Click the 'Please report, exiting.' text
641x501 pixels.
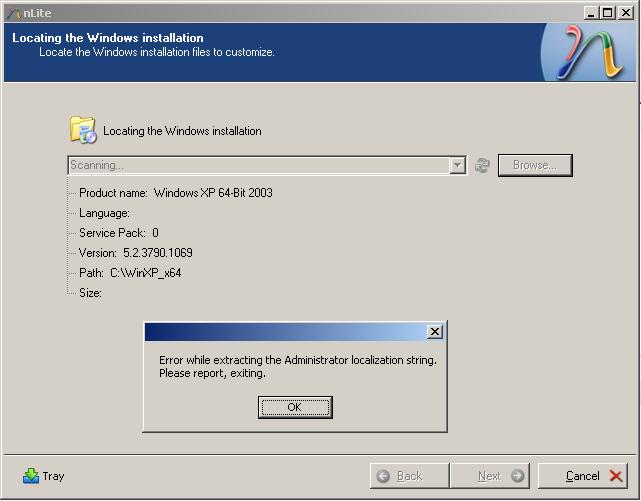coord(212,373)
